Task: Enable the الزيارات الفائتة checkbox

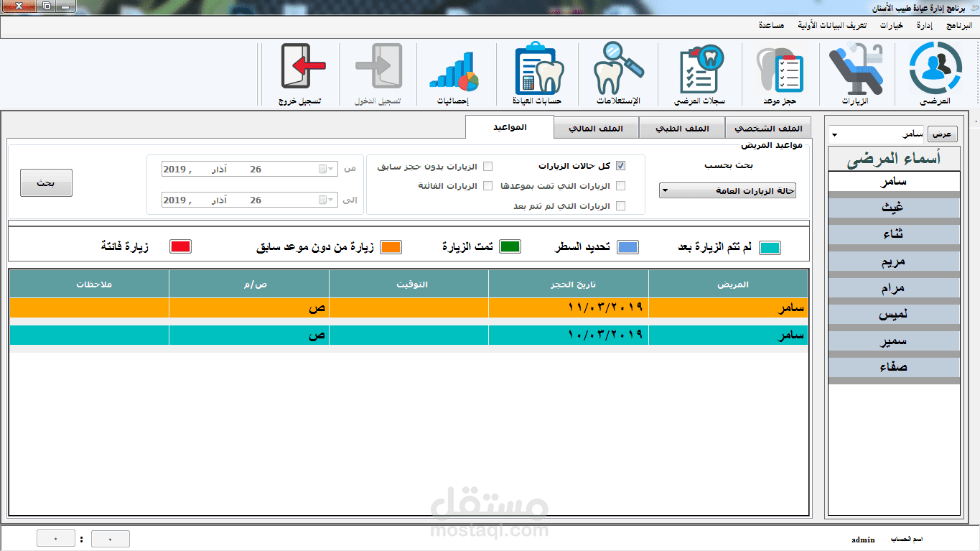Action: tap(488, 186)
